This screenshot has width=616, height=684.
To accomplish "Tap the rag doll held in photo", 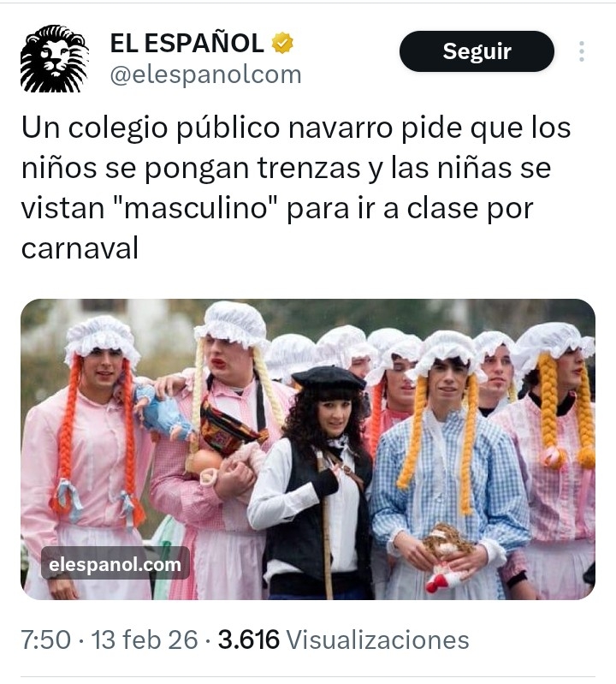I will point(448,556).
